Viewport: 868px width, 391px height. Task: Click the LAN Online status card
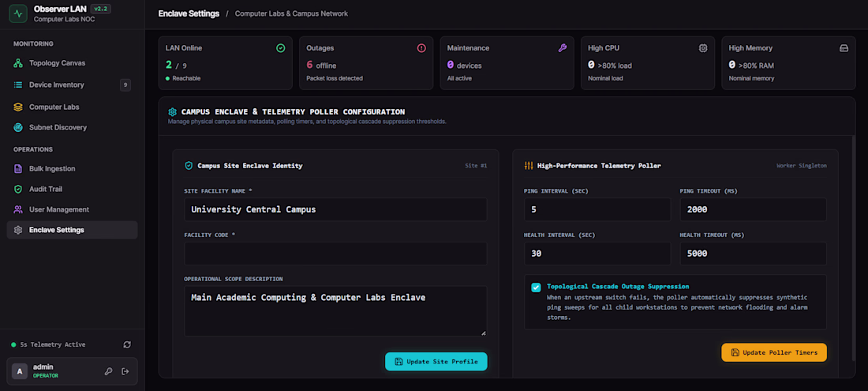coord(226,63)
